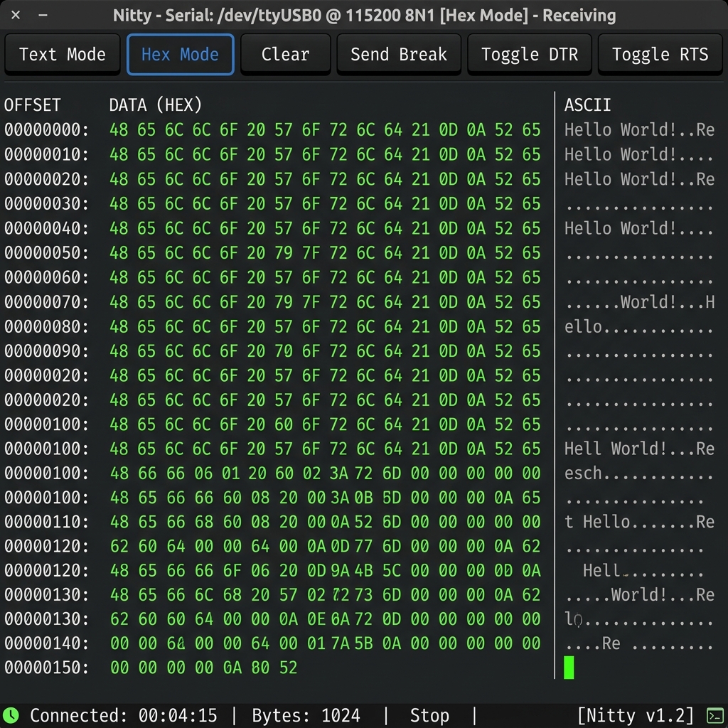Click the DATA (HEX) column header
Viewport: 728px width, 728px height.
[156, 105]
